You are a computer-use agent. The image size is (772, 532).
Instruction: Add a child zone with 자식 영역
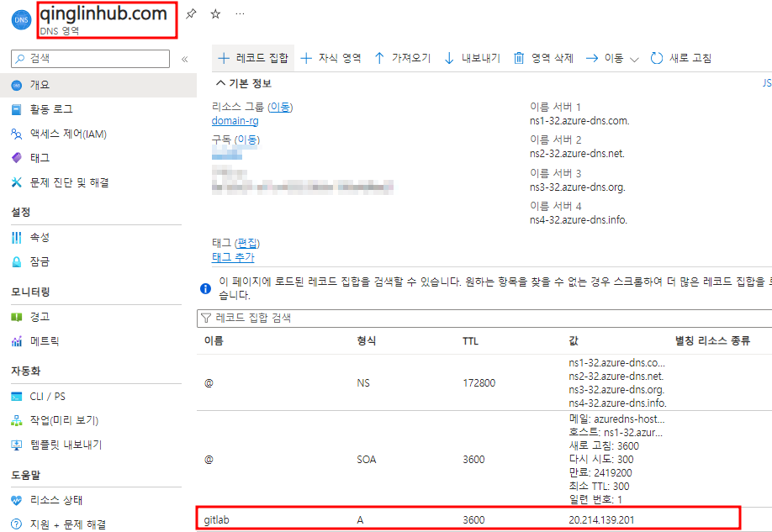pyautogui.click(x=330, y=58)
